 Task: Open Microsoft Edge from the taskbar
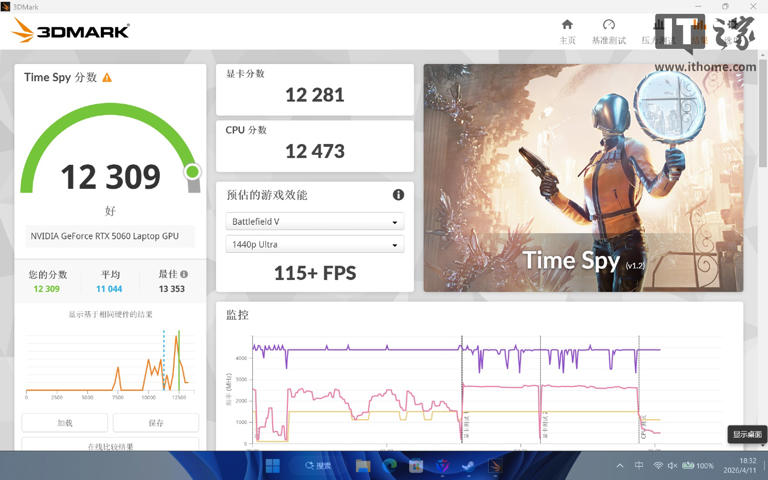[x=390, y=466]
